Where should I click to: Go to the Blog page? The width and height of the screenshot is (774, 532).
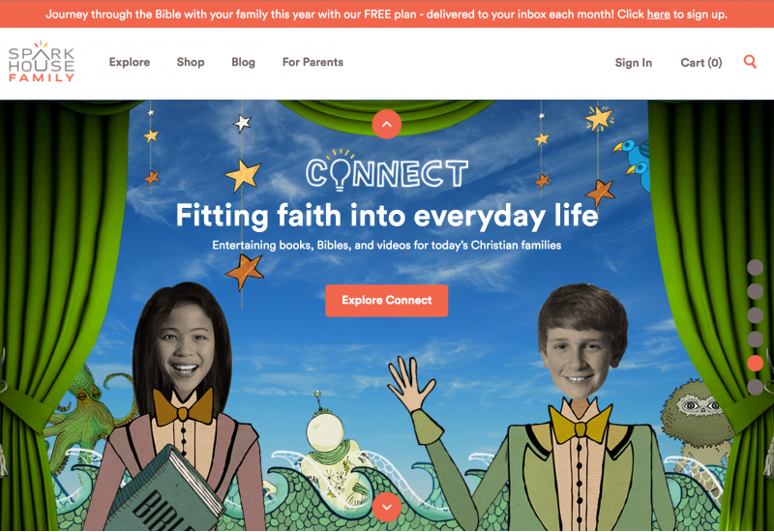click(244, 62)
